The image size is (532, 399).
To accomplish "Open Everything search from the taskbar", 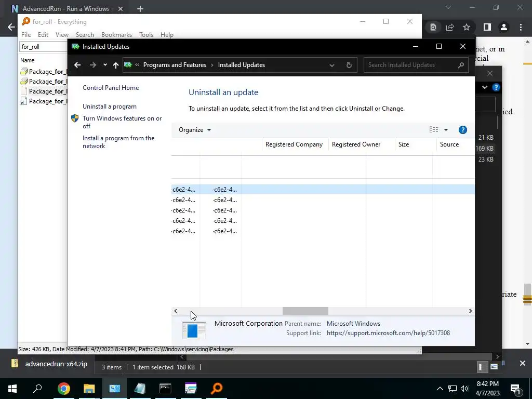I will [217, 389].
